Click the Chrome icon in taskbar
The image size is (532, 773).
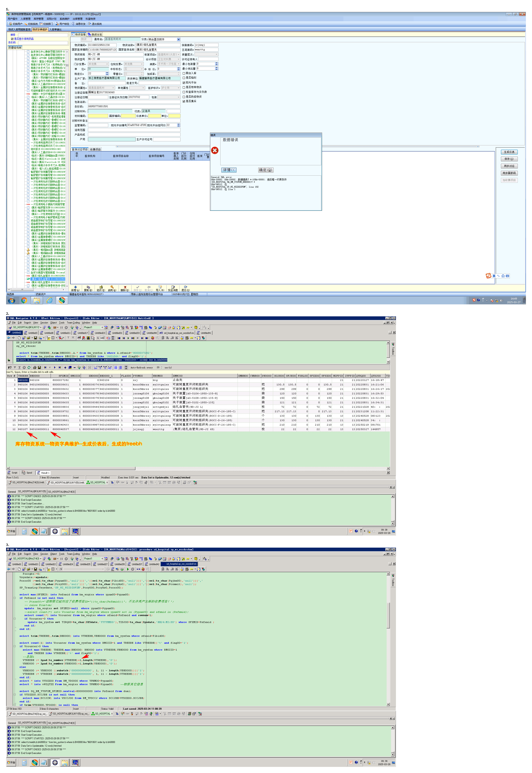pos(24,300)
